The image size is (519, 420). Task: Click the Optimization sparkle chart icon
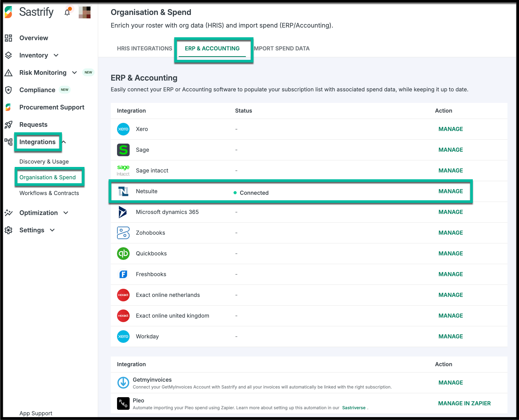(x=8, y=213)
